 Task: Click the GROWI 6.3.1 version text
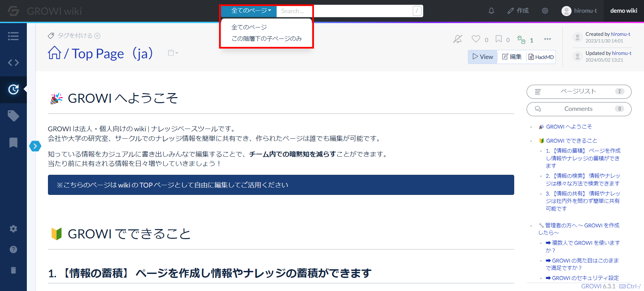coord(598,286)
